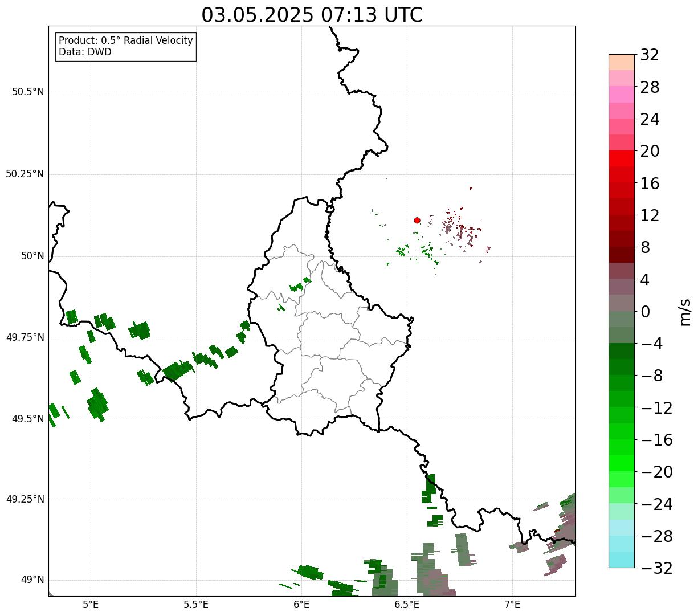698x616 pixels.
Task: Click the 49.75°N latitude label
Action: tap(25, 337)
